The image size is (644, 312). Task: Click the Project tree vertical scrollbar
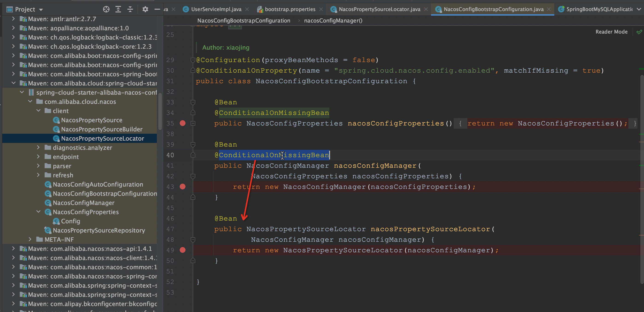pyautogui.click(x=160, y=111)
